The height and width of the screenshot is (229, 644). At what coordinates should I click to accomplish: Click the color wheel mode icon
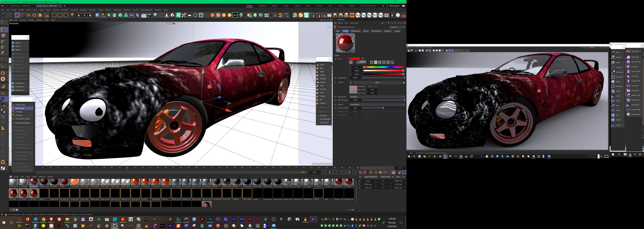[x=358, y=62]
